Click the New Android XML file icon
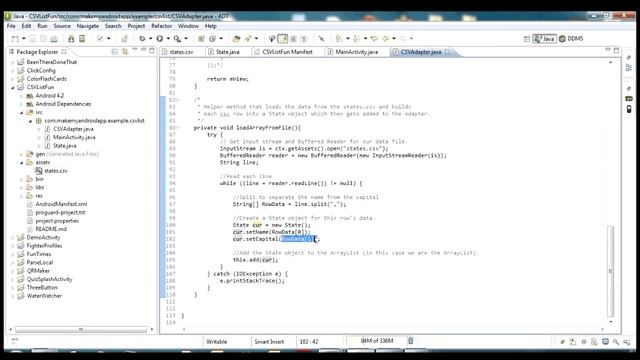 coord(124,39)
